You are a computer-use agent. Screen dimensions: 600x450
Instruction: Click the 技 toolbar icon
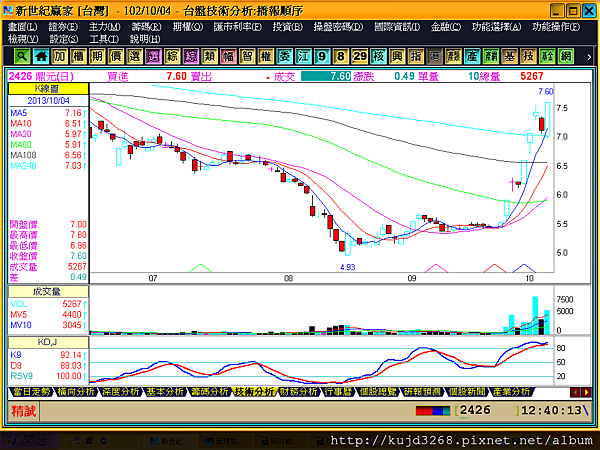pyautogui.click(x=528, y=57)
